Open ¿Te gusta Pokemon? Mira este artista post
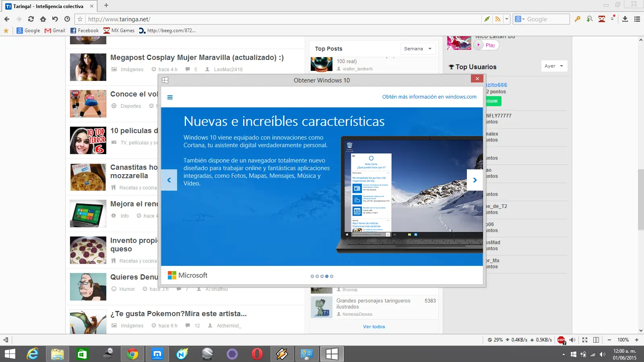Viewport: 644px width, 362px height. 178,314
